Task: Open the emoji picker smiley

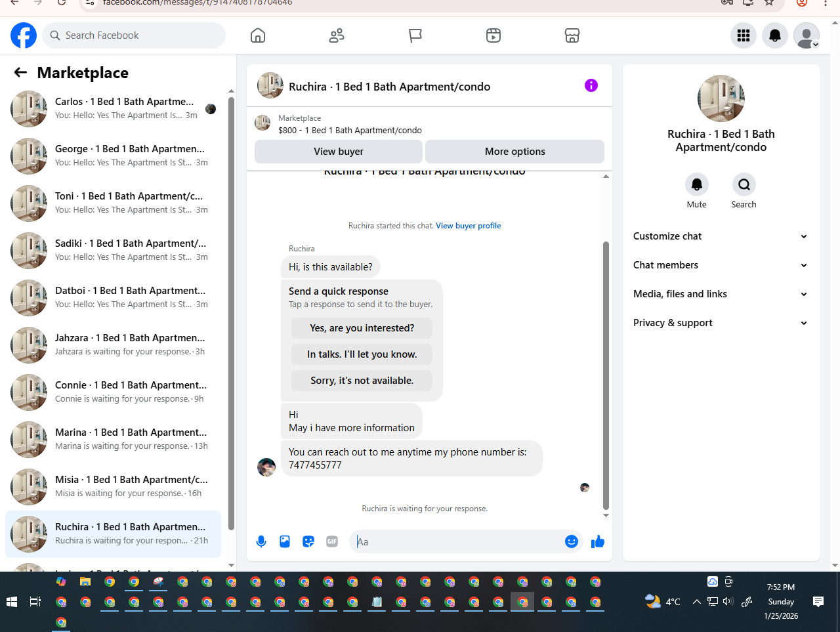Action: pos(572,541)
